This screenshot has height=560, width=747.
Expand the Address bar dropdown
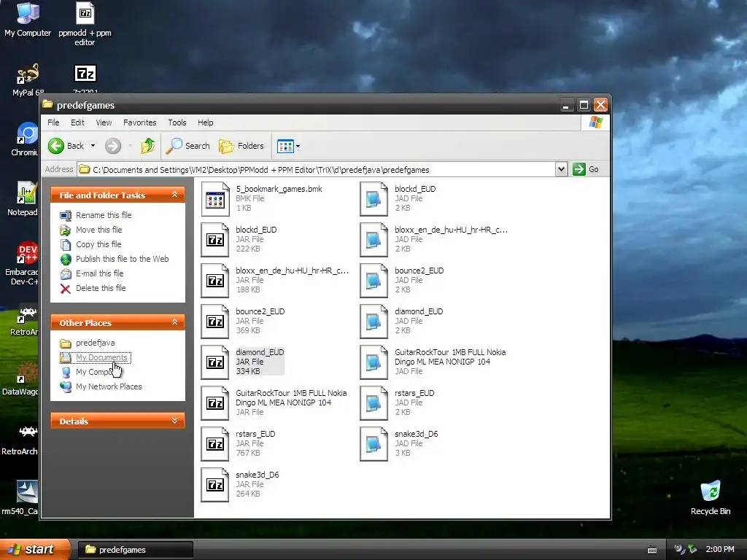tap(561, 169)
